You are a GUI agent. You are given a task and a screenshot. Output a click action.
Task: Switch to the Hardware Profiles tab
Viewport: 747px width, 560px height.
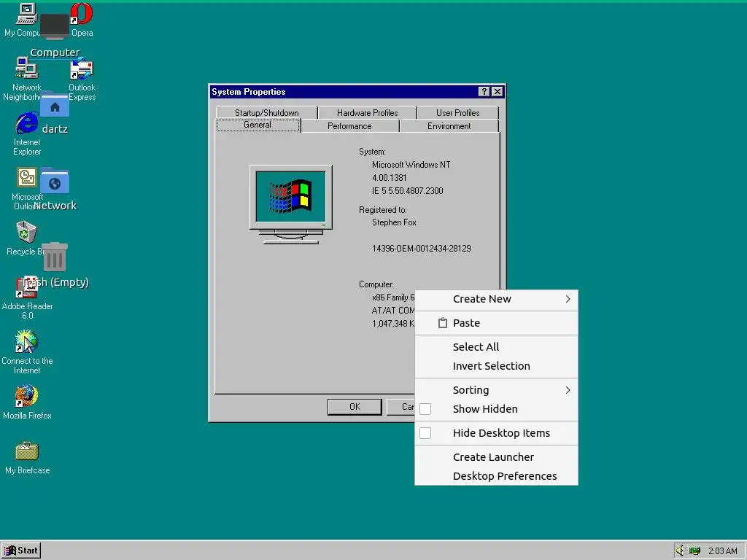point(368,113)
